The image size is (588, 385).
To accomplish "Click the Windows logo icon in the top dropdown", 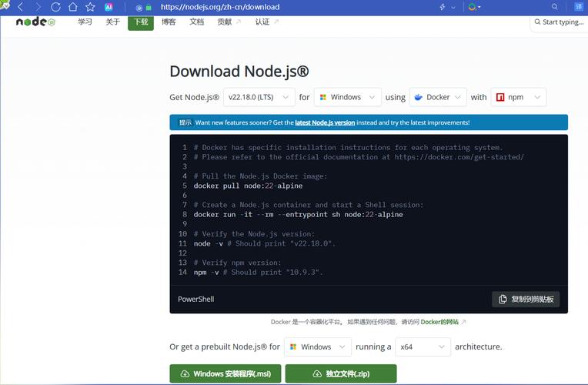I will (323, 97).
